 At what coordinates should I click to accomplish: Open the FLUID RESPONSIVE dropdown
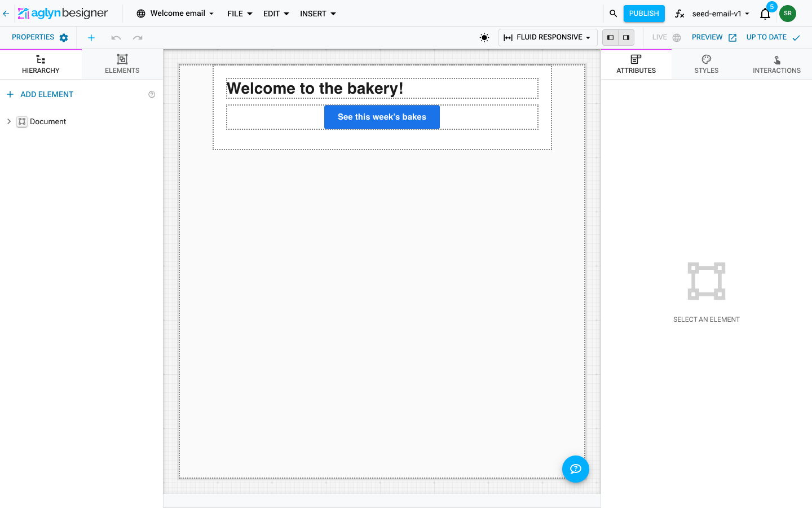[x=548, y=37]
